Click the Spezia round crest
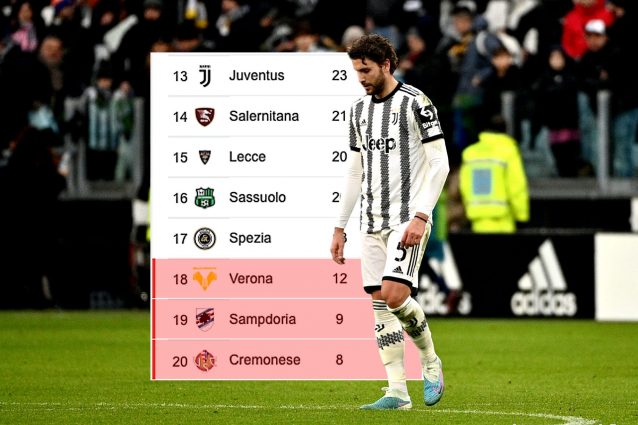Viewport: 638px width, 425px height. pos(205,238)
